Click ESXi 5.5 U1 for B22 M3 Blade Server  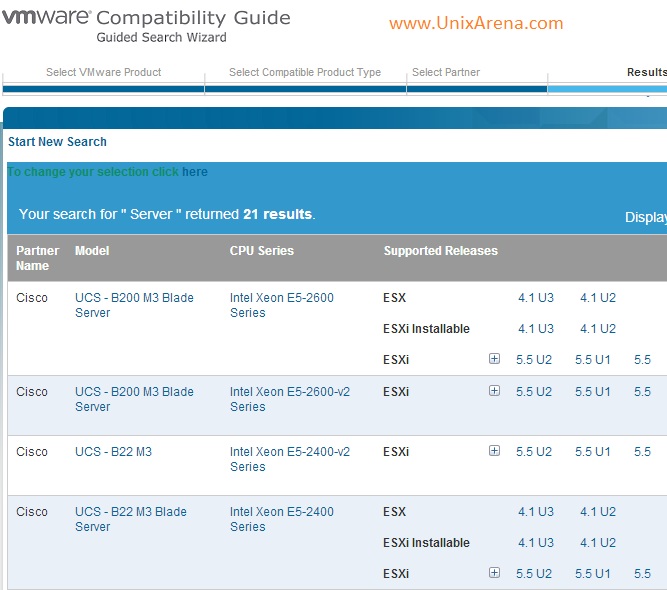pos(593,574)
